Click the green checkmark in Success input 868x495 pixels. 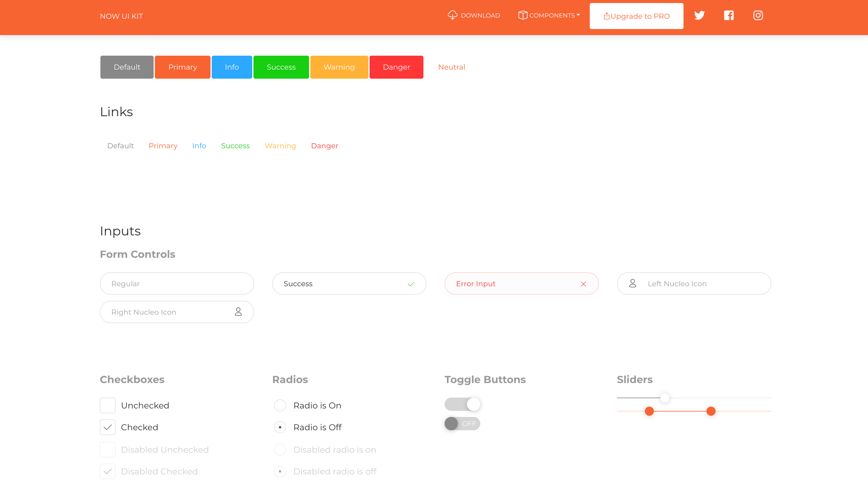(411, 284)
